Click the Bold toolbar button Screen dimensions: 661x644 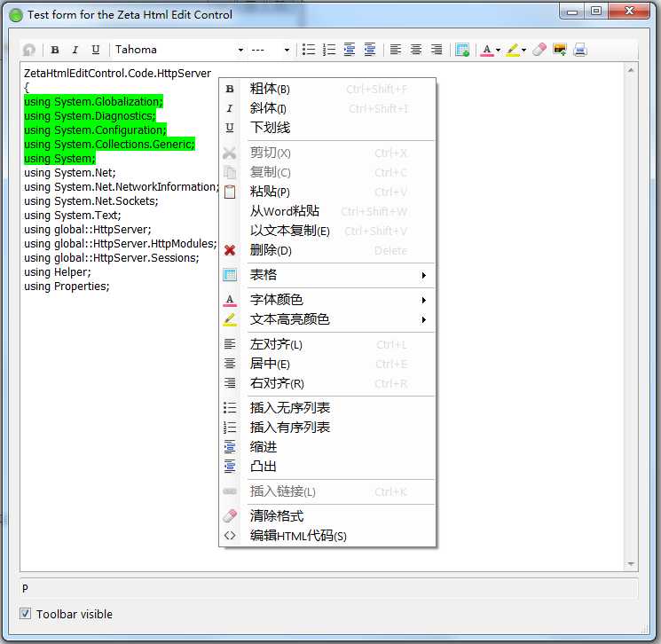(55, 50)
